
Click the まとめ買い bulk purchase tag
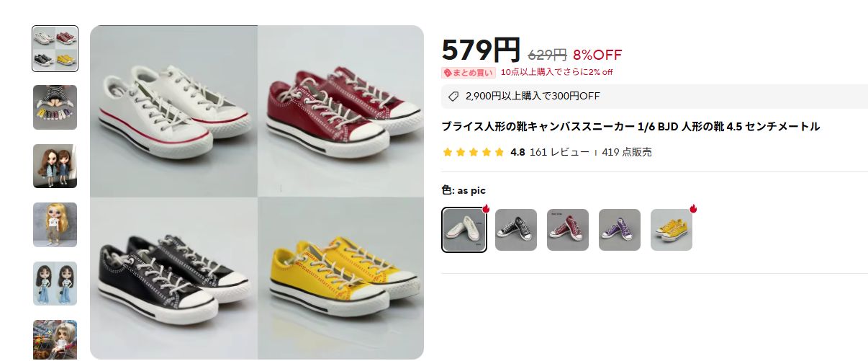pos(469,72)
